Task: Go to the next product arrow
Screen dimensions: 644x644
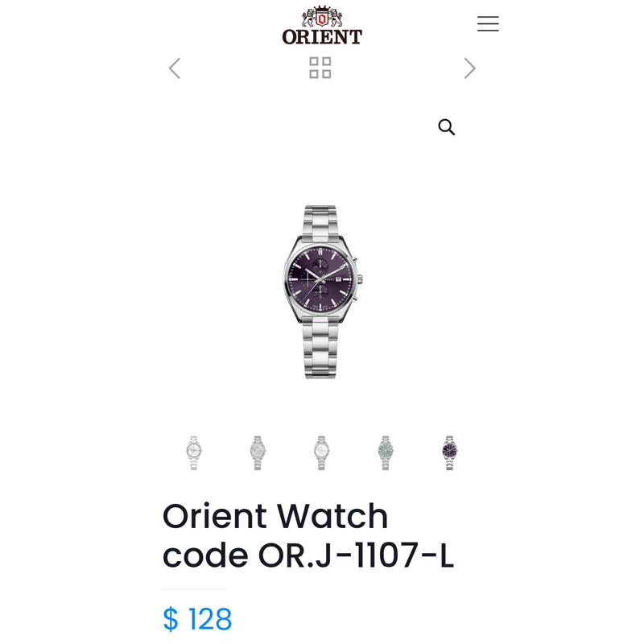Action: 469,68
